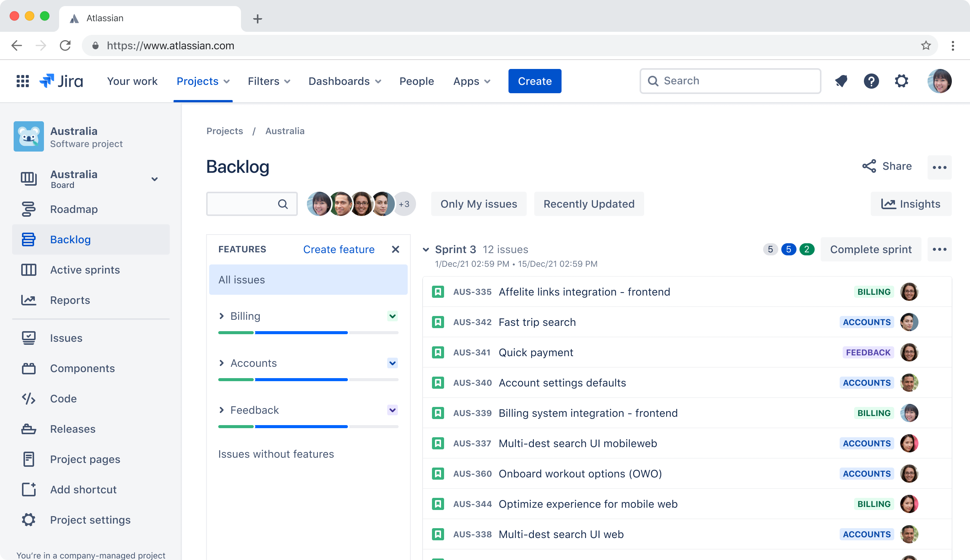
Task: Toggle the Recently Updated filter
Action: pos(588,204)
